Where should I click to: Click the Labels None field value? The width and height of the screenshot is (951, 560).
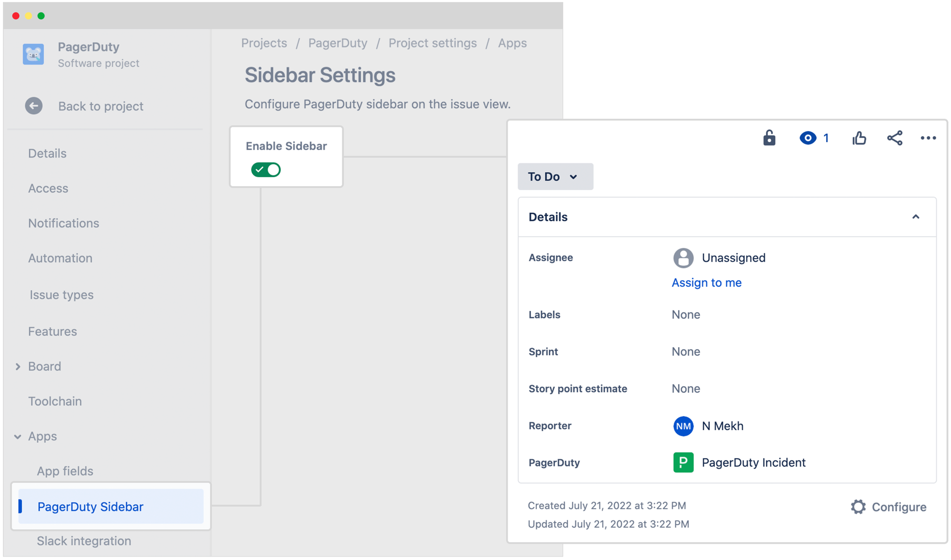pos(686,315)
